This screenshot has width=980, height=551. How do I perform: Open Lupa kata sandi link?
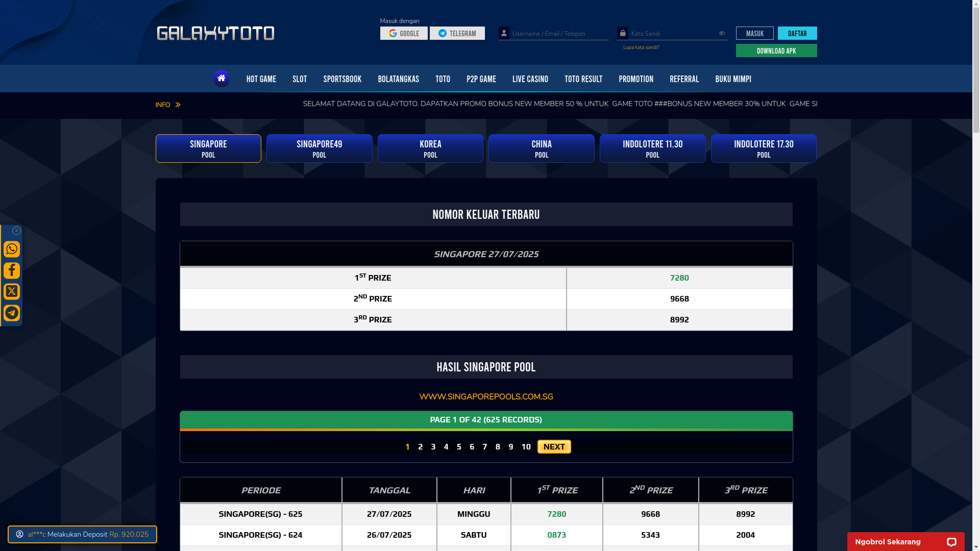(x=641, y=47)
